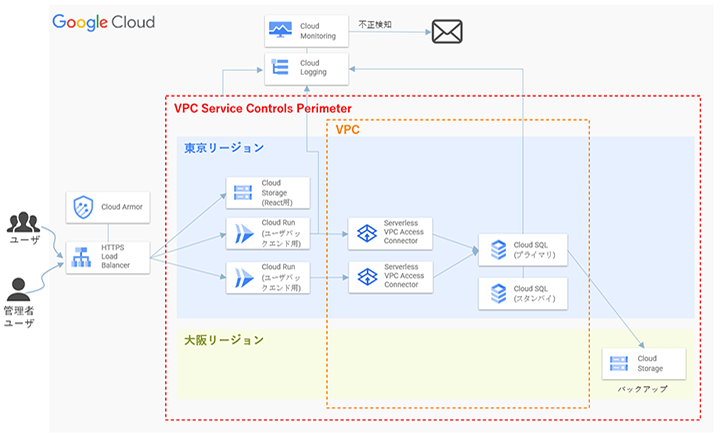Click the 'バックアップ' caption

click(642, 389)
